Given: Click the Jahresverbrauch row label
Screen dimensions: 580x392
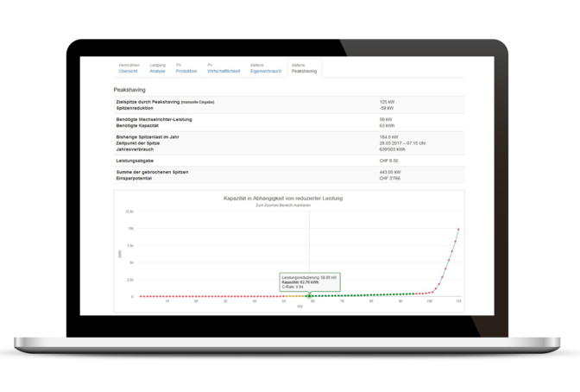Looking at the screenshot, I should [x=136, y=148].
